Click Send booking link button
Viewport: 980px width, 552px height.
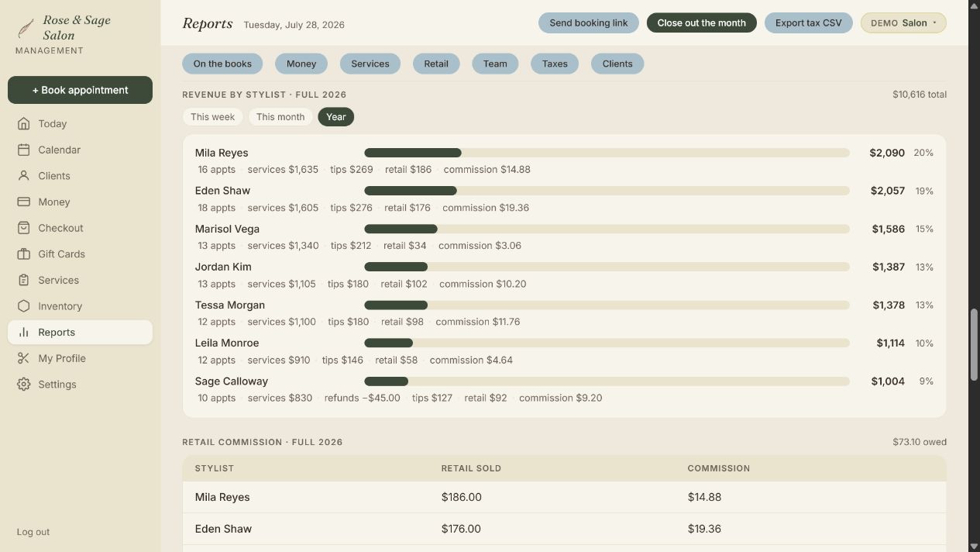click(589, 22)
